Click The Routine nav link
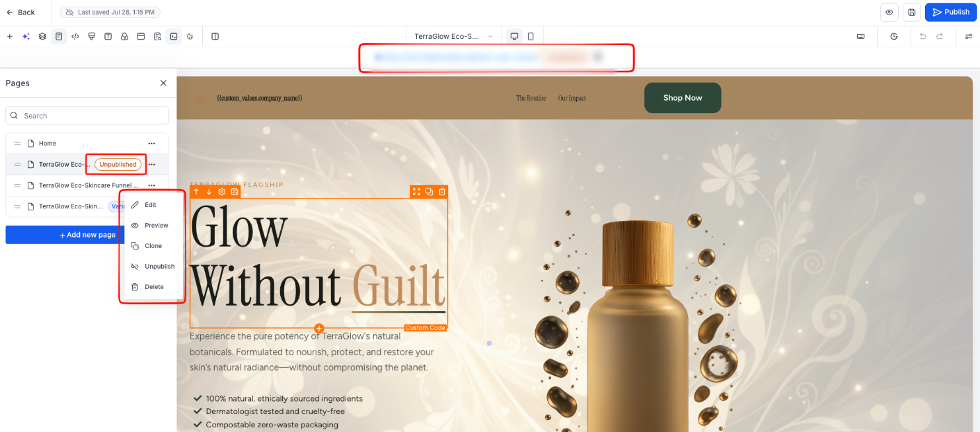The image size is (980, 432). [531, 98]
